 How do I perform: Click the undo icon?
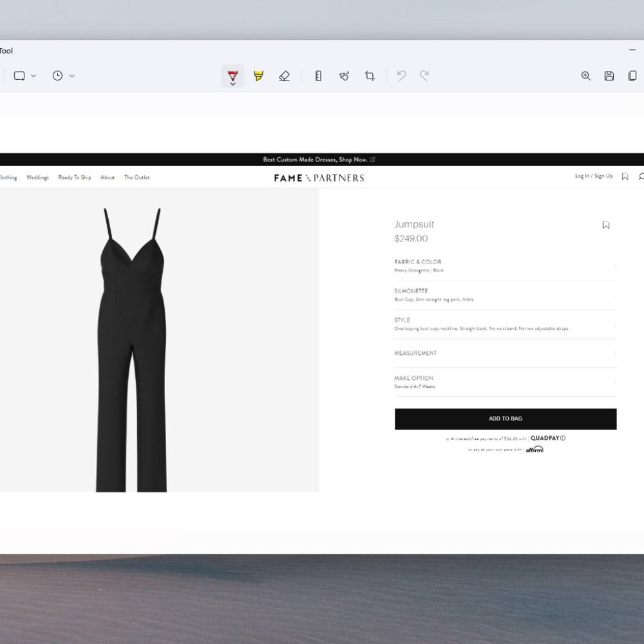(x=401, y=75)
